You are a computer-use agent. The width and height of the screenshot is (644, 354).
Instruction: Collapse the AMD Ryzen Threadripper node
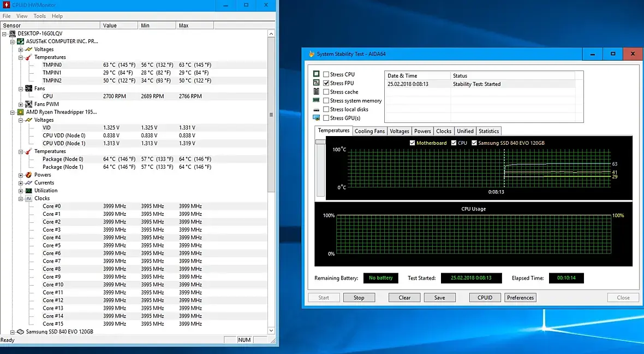coord(13,112)
